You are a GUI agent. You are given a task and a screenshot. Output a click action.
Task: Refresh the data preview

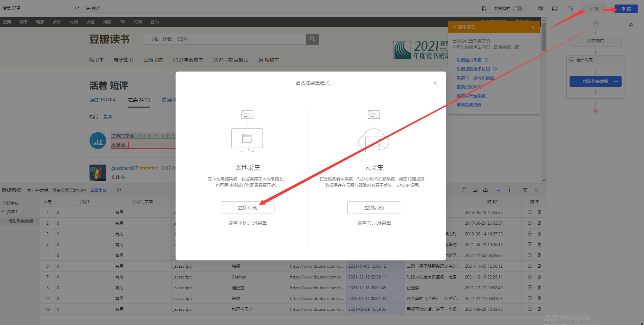pos(119,190)
